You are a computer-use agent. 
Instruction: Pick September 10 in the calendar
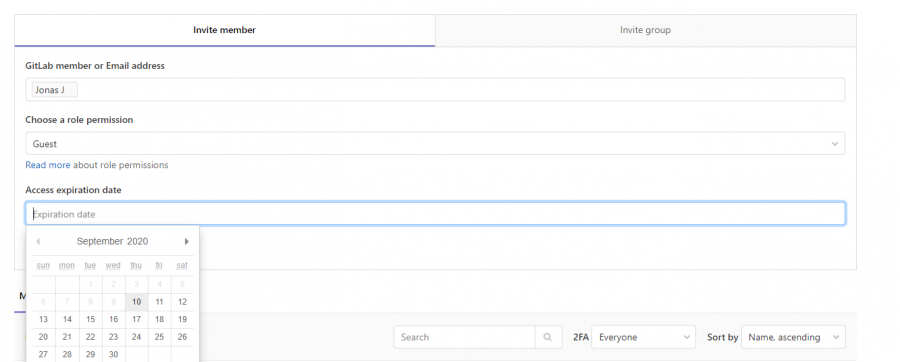coord(137,302)
